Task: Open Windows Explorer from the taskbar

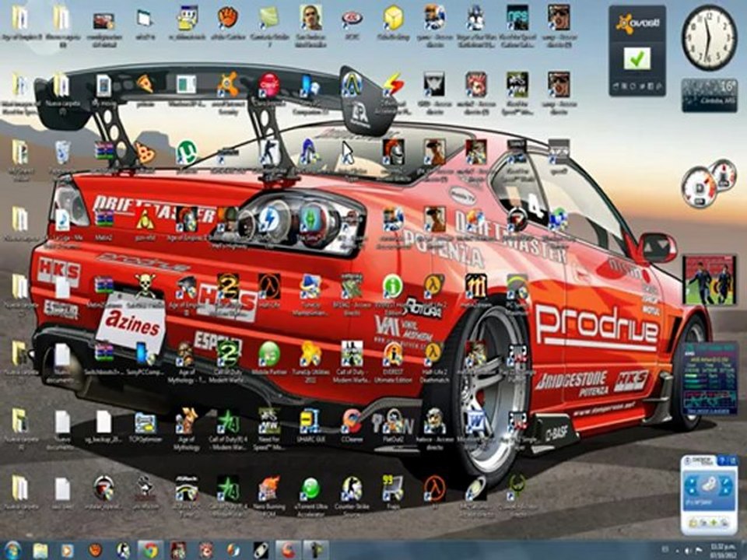Action: coord(40,551)
